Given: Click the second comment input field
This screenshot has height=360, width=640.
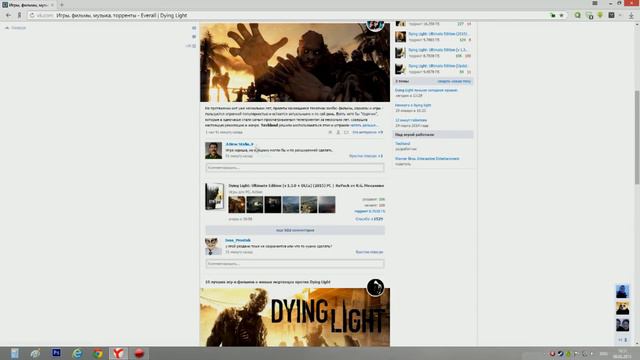Looking at the screenshot, I should point(295,264).
